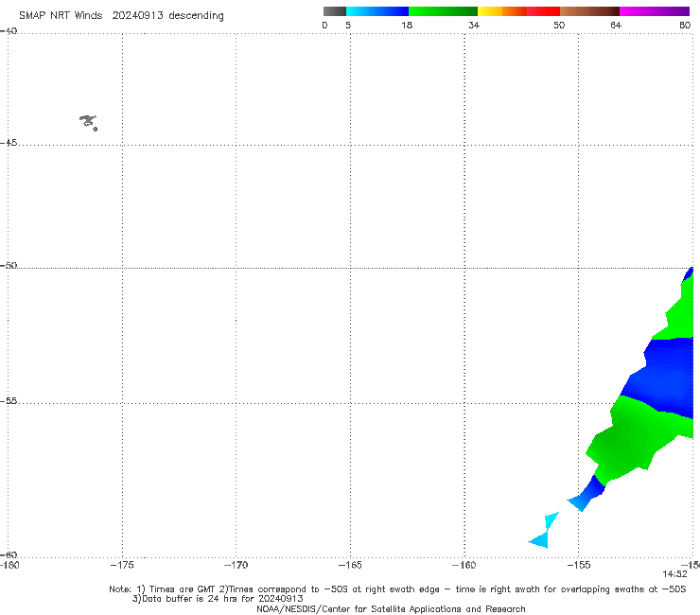Click the large blue wind region in the swath
The width and height of the screenshot is (700, 615).
pos(663,376)
